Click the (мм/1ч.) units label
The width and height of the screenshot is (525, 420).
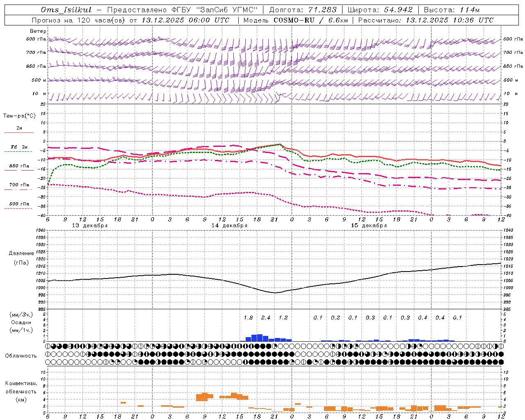(21, 330)
